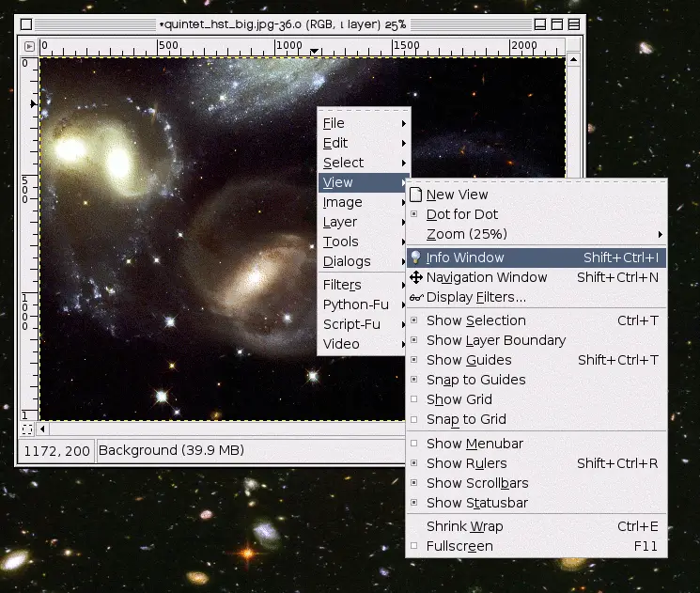Click the Display Filters glasses icon
The width and height of the screenshot is (700, 593).
click(415, 297)
